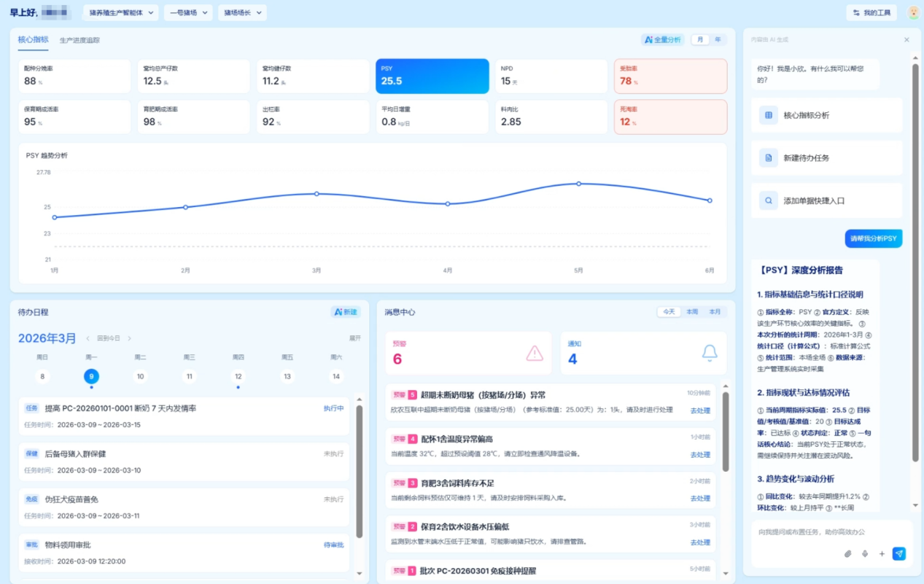This screenshot has width=924, height=584.
Task: Switch to 生产进度追踪 tab
Action: 79,41
